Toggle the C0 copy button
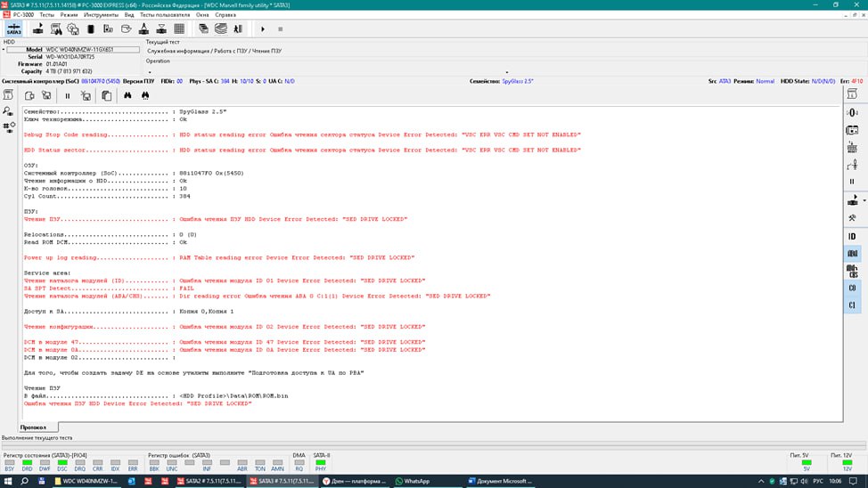The height and width of the screenshot is (488, 868). coord(852,288)
